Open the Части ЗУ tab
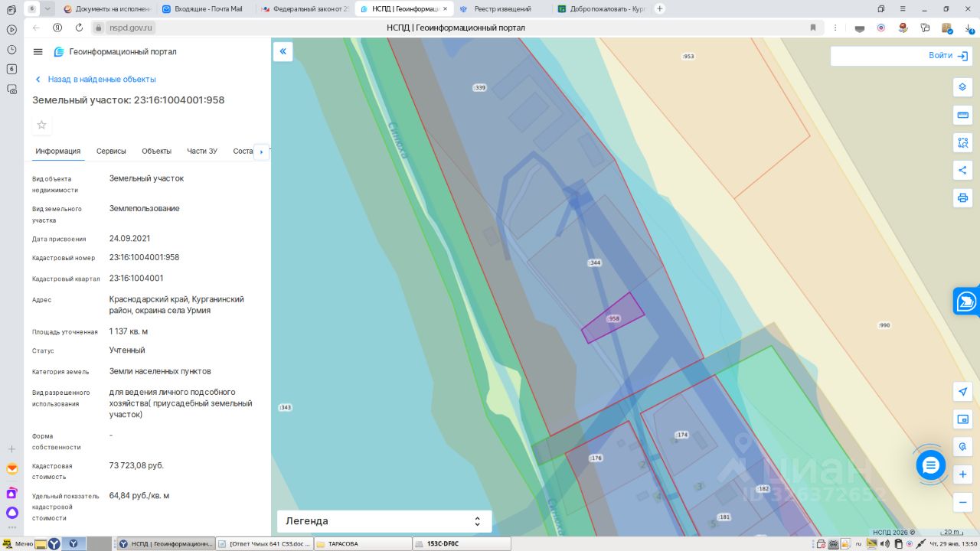 [202, 152]
